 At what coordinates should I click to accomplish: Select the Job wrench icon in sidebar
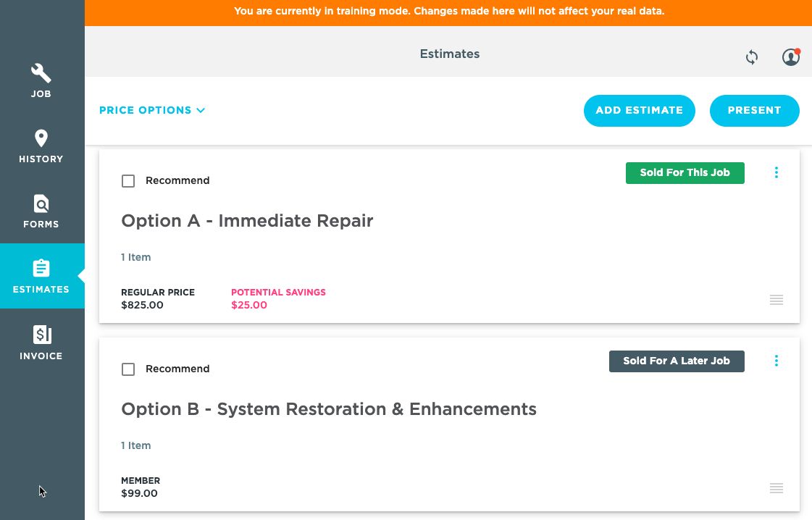pyautogui.click(x=41, y=80)
